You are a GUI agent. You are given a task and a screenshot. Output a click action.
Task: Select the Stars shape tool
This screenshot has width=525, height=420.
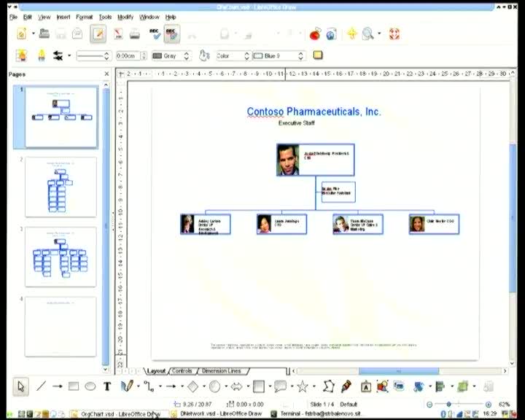tap(303, 386)
